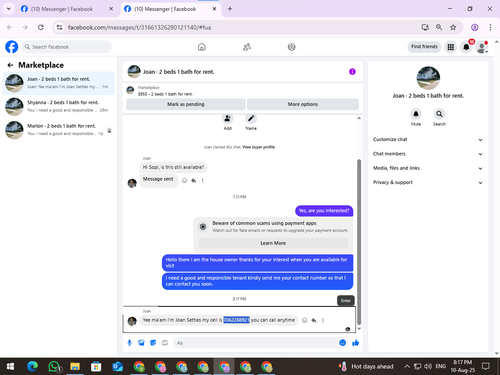The width and height of the screenshot is (500, 375).
Task: Send a thumbs up like
Action: pyautogui.click(x=356, y=343)
